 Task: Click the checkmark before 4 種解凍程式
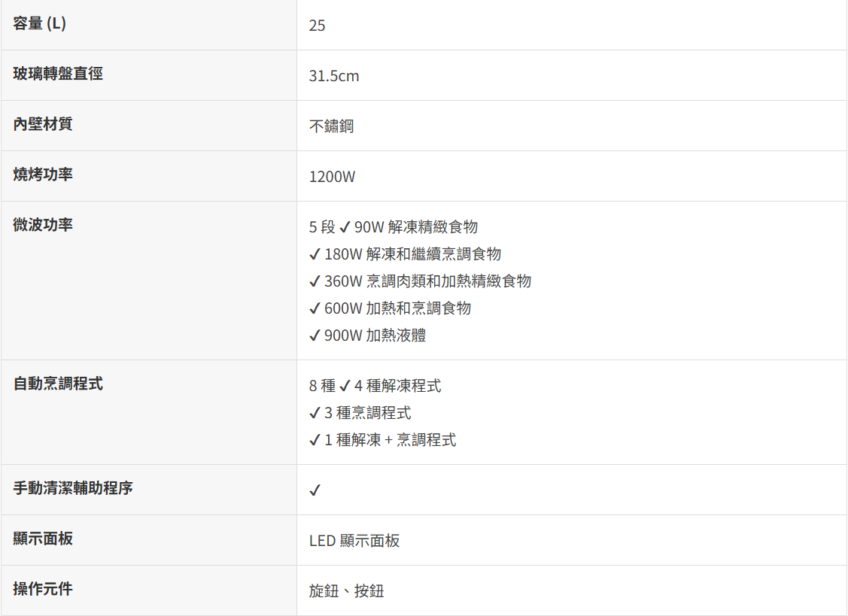coord(345,387)
